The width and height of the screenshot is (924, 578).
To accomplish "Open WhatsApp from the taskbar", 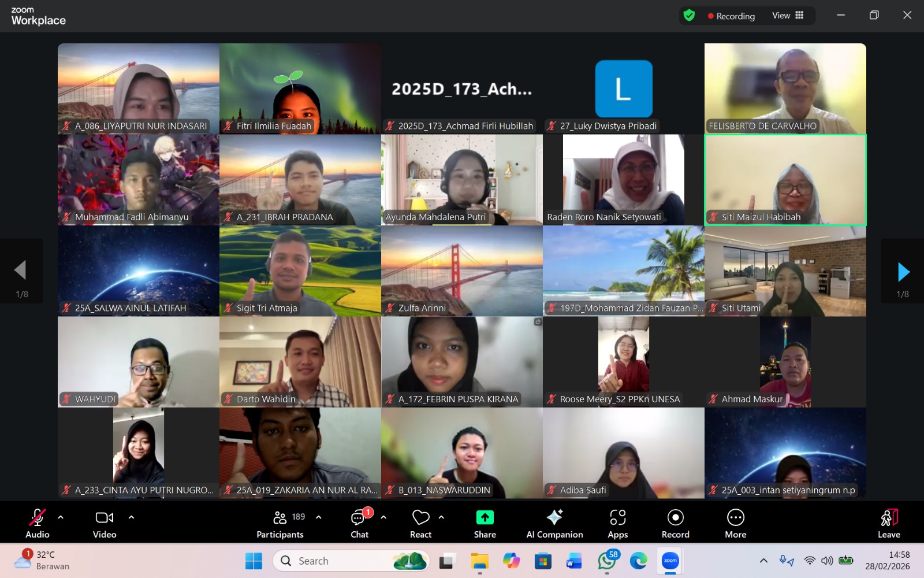I will point(606,561).
